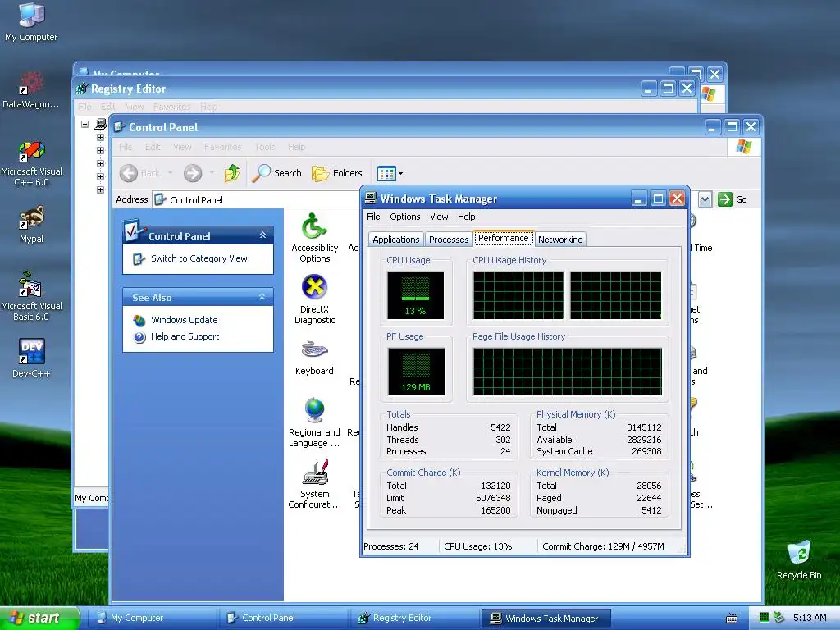840x630 pixels.
Task: Maximize the Windows Task Manager window
Action: click(658, 199)
